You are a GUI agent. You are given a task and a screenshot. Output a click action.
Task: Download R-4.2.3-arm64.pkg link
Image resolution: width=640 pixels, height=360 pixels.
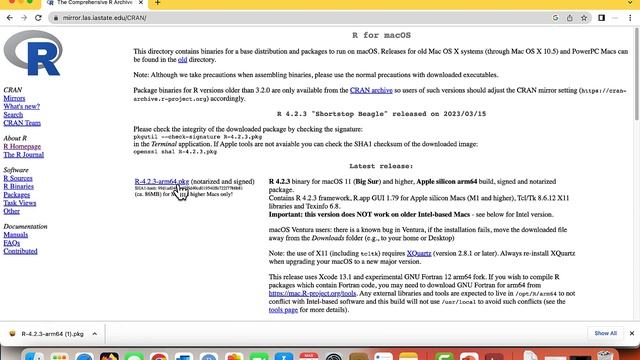(162, 181)
